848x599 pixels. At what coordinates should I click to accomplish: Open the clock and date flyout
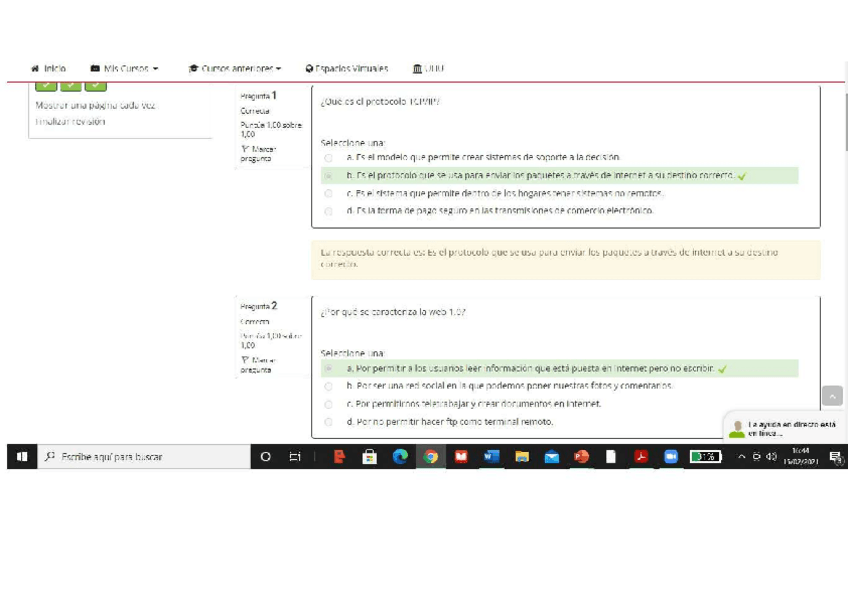coord(801,457)
